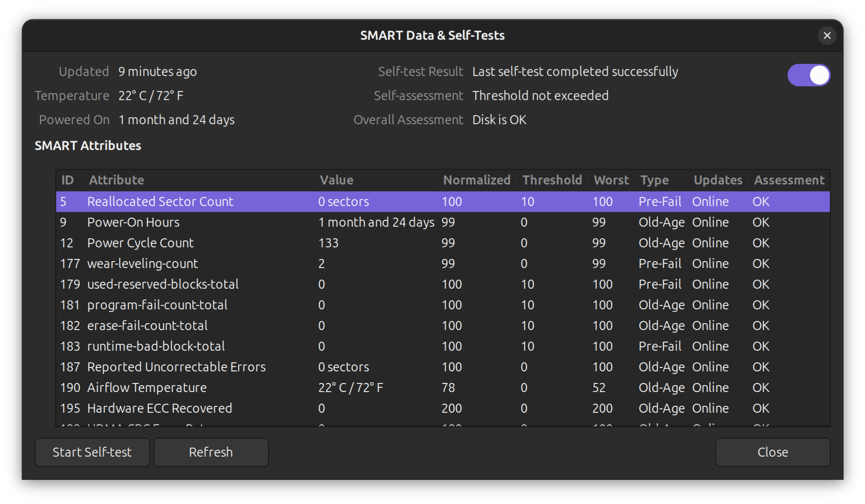This screenshot has height=504, width=865.
Task: Click the Start Self-test button
Action: [x=92, y=452]
